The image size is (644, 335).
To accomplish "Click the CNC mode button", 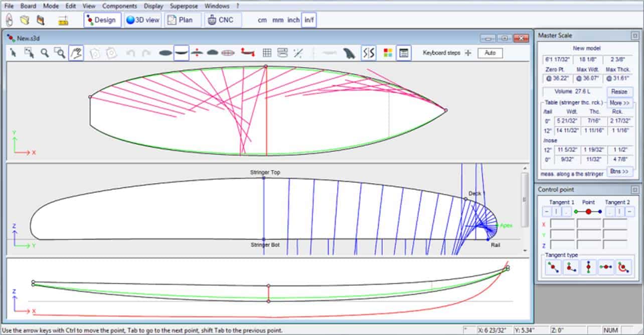I will pyautogui.click(x=224, y=20).
